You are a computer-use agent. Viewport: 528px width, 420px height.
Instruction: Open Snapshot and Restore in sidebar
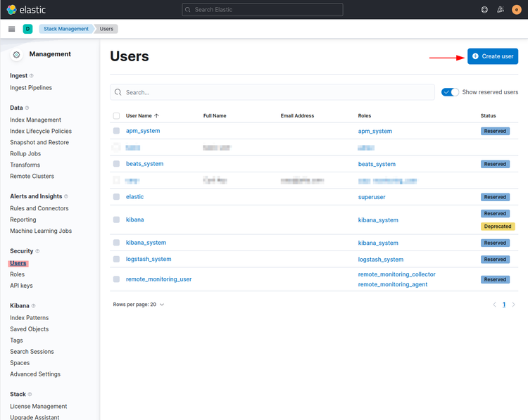coord(39,143)
